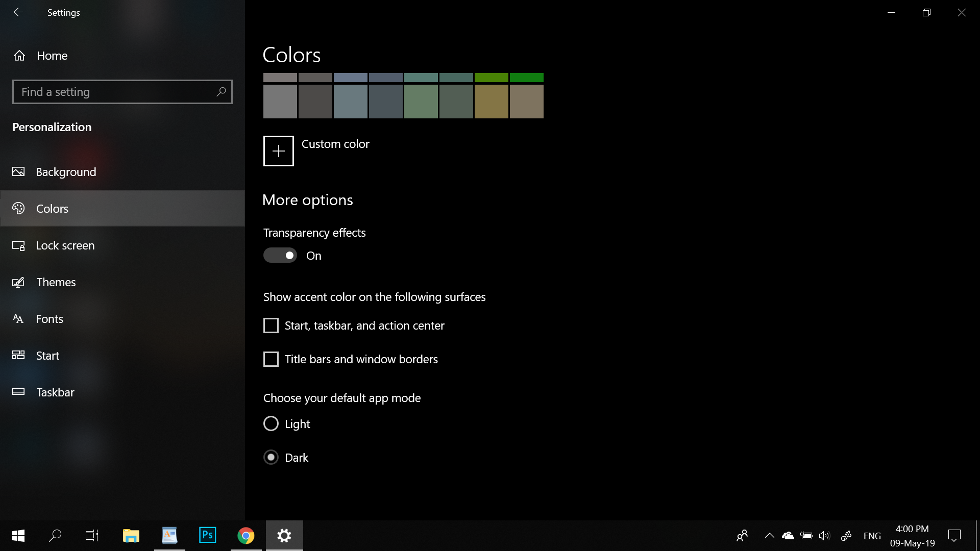The width and height of the screenshot is (980, 551).
Task: Show hidden icons tray chevron
Action: (x=769, y=536)
